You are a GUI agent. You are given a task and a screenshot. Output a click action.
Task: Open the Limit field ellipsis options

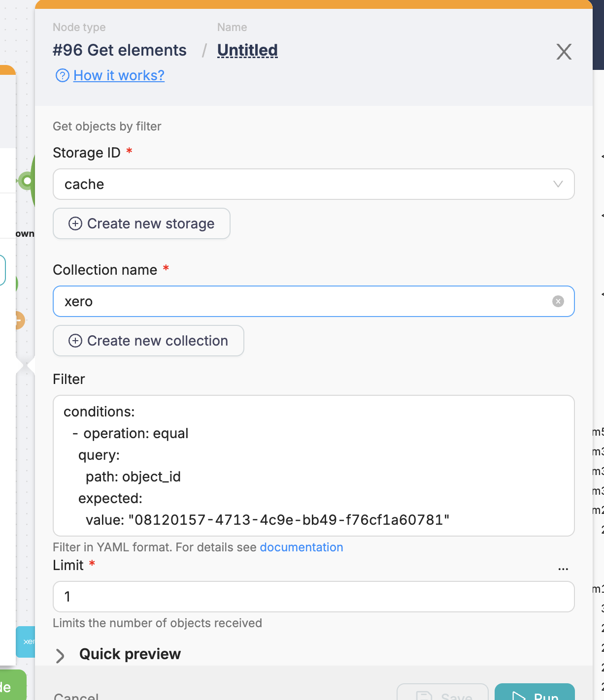(x=563, y=569)
